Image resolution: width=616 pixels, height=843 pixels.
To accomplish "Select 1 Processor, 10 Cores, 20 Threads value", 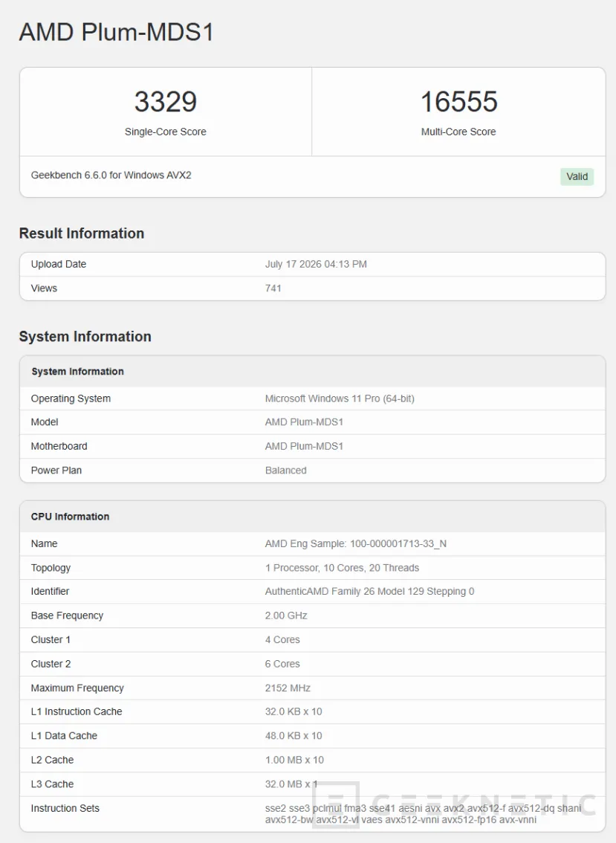I will [342, 568].
